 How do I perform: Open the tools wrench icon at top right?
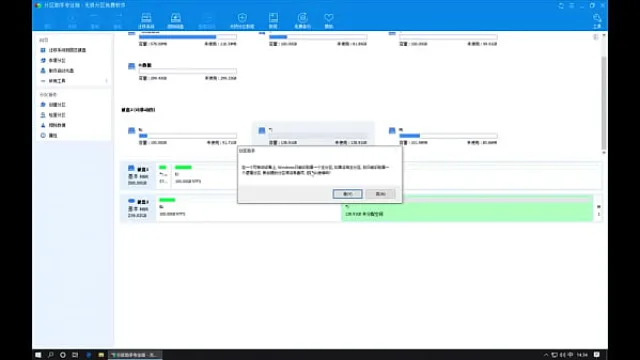point(597,20)
